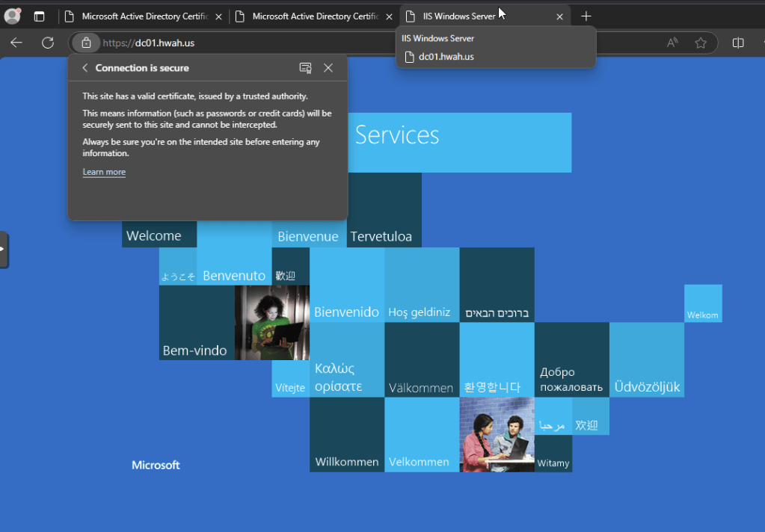Click the Learn more link
This screenshot has height=532, width=765.
[104, 172]
